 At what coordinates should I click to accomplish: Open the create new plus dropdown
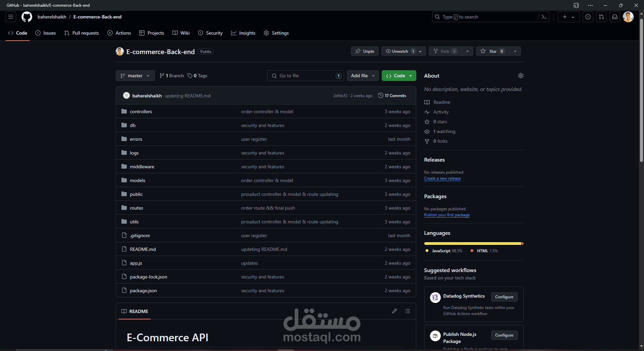[569, 17]
